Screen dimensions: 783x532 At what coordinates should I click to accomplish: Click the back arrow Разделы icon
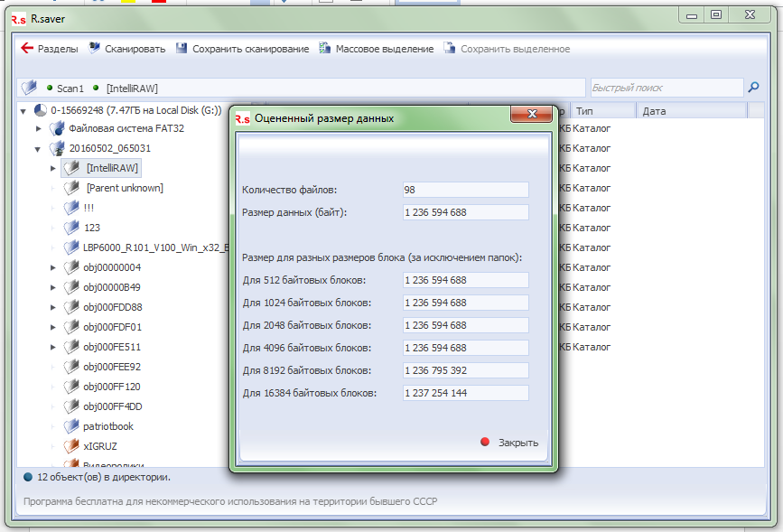pos(27,49)
